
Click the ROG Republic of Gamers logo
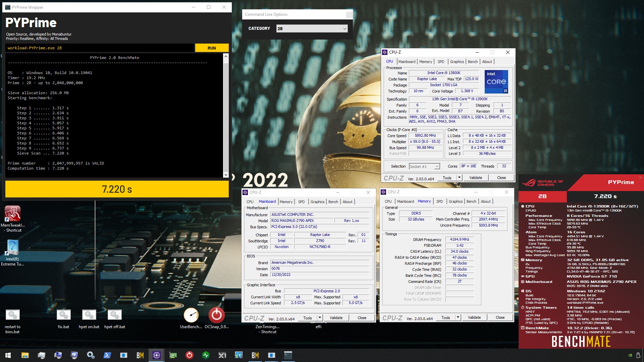click(x=543, y=183)
